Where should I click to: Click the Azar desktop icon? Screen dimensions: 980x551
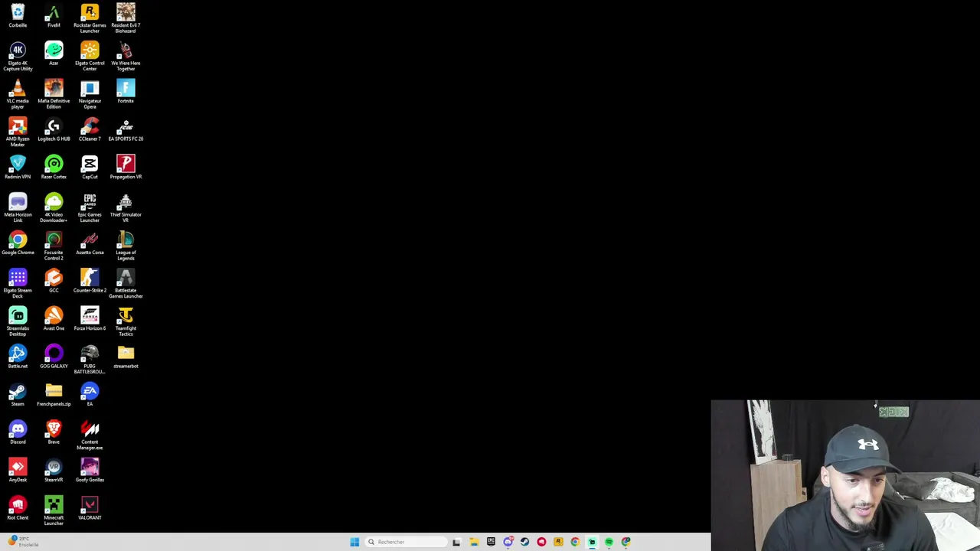tap(54, 54)
